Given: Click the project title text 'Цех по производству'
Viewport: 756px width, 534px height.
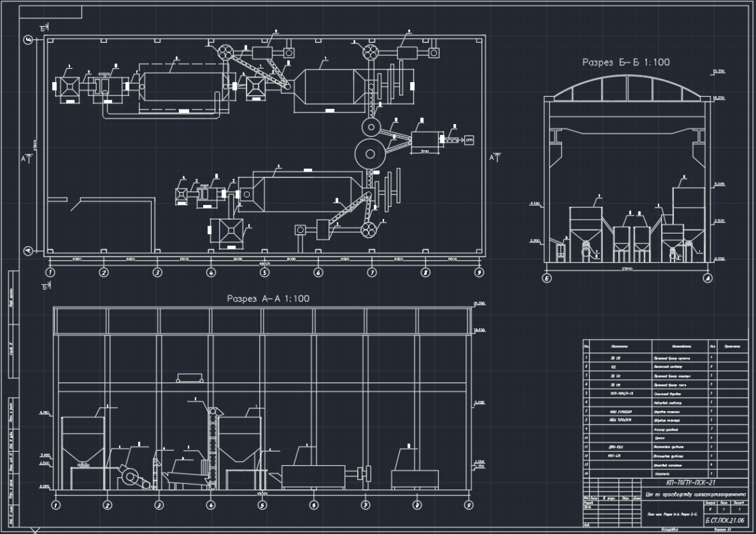Looking at the screenshot, I should [670, 494].
